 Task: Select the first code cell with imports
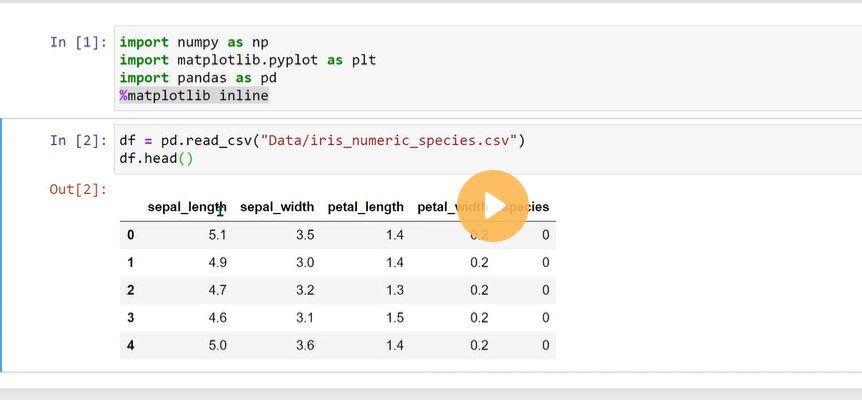[488, 69]
